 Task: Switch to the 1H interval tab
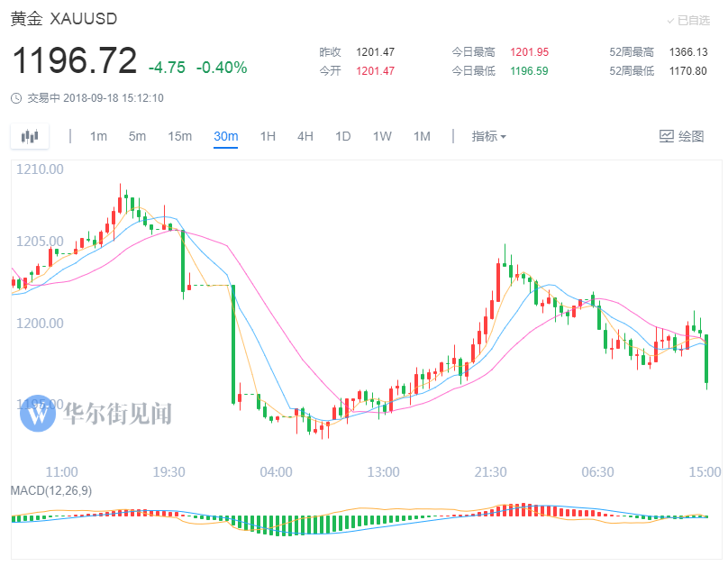[x=268, y=136]
